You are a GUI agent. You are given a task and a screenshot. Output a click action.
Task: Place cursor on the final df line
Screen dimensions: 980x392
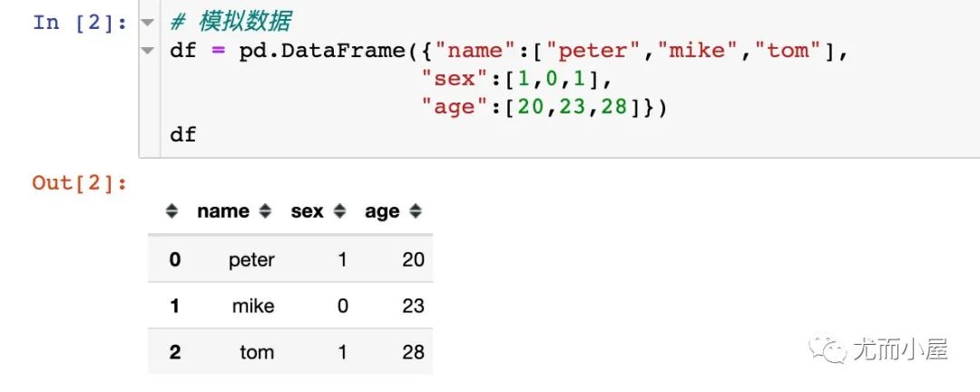click(x=183, y=133)
